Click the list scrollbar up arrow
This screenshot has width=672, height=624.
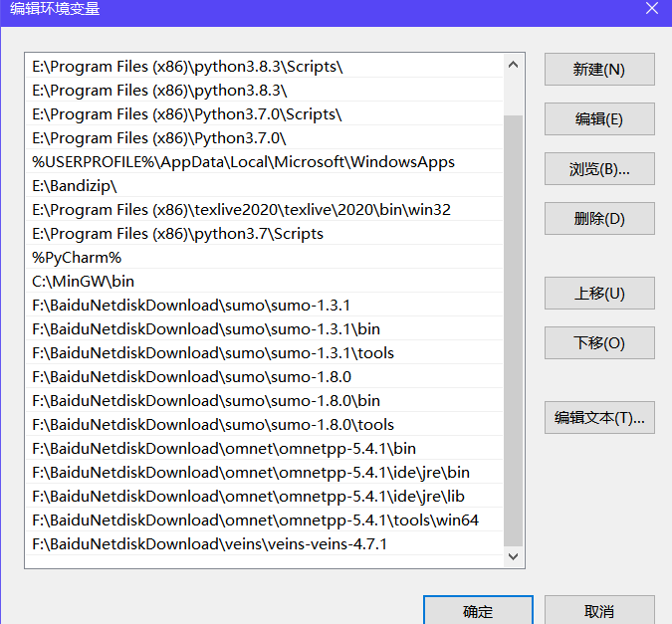tap(513, 65)
